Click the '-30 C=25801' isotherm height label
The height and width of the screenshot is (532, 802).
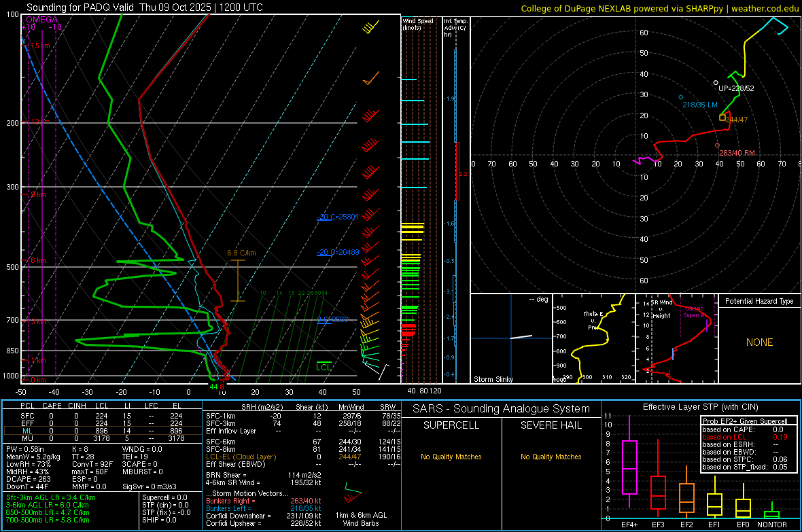338,216
